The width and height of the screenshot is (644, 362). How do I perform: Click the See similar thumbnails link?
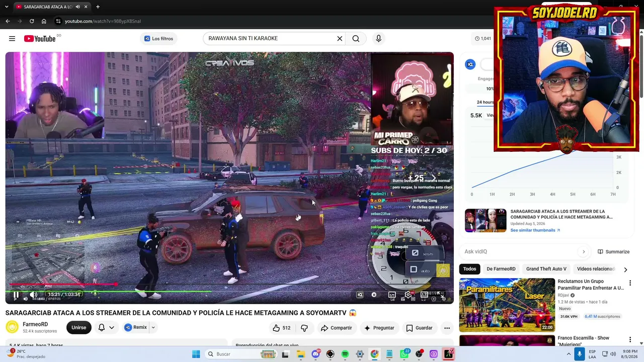(535, 230)
